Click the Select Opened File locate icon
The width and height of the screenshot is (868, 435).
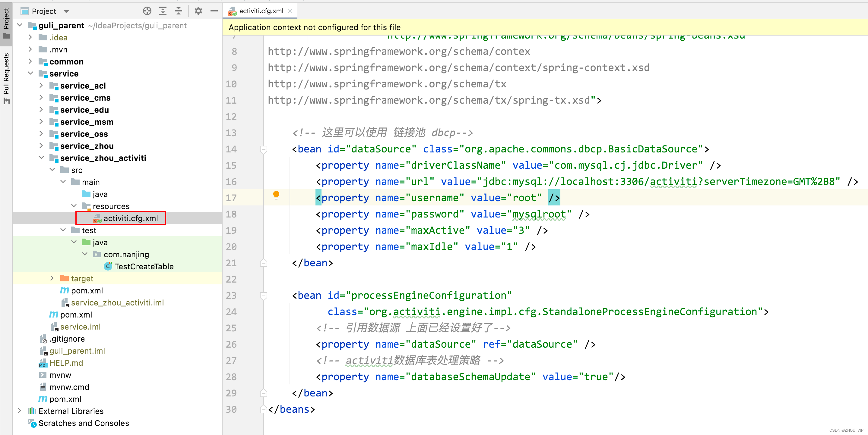click(147, 11)
